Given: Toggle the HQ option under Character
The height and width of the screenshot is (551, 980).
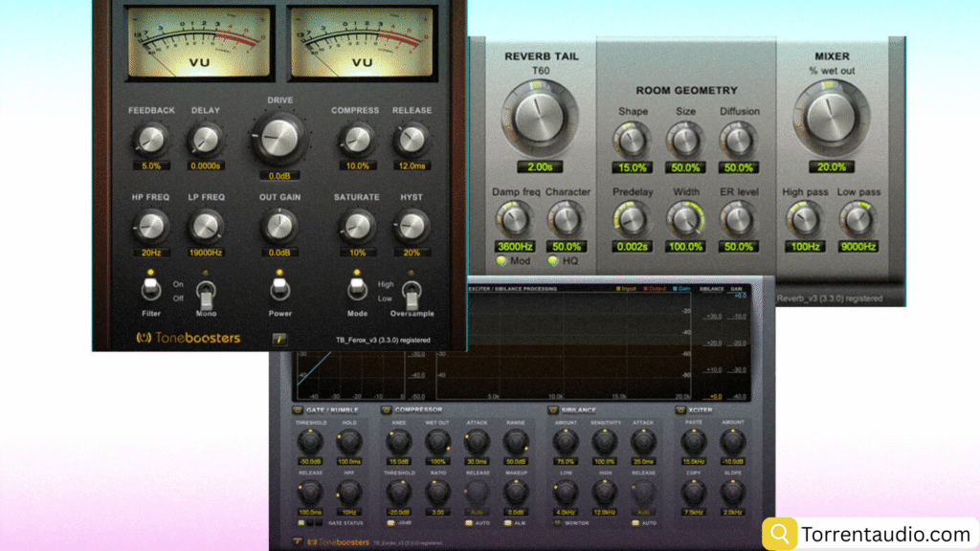Looking at the screenshot, I should click(555, 261).
